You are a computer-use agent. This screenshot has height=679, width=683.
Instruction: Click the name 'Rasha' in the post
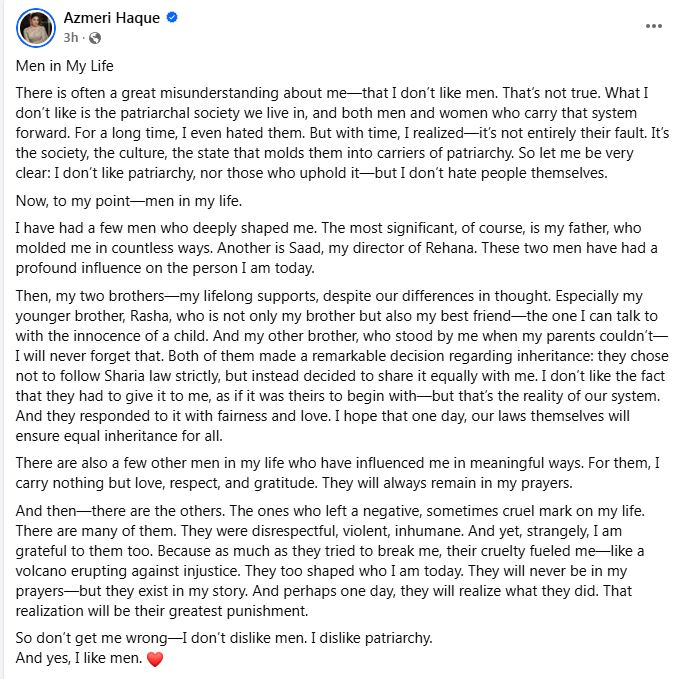coord(149,316)
